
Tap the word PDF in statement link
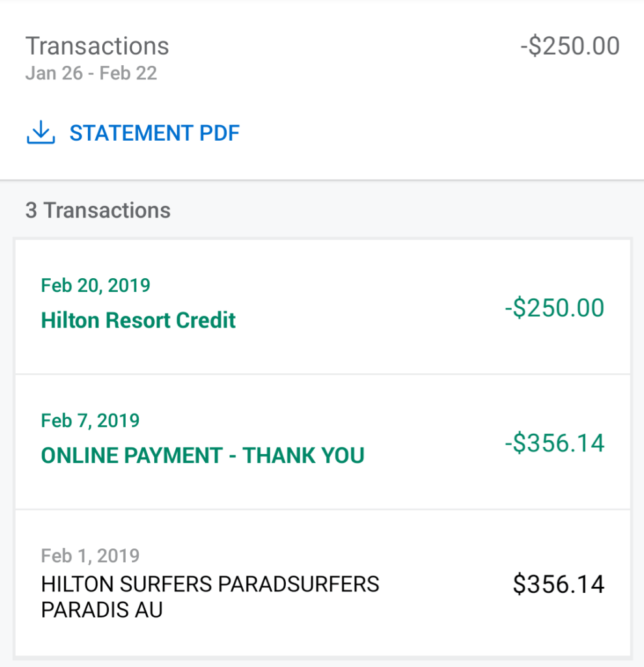[x=220, y=133]
